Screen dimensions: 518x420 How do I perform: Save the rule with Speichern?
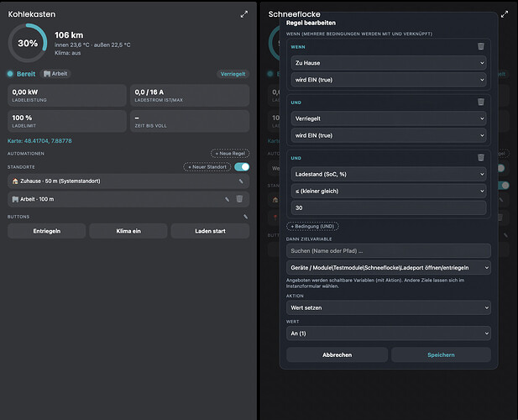pos(441,355)
